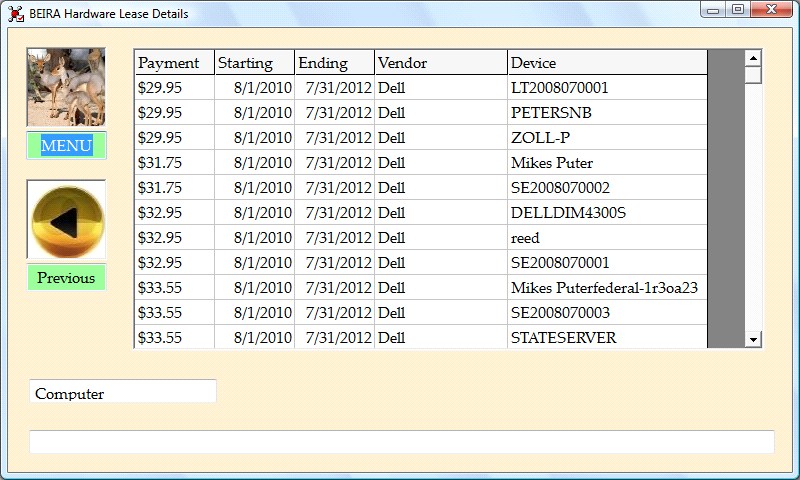Click the Ending column header
Screen dimensions: 800x480
point(334,63)
